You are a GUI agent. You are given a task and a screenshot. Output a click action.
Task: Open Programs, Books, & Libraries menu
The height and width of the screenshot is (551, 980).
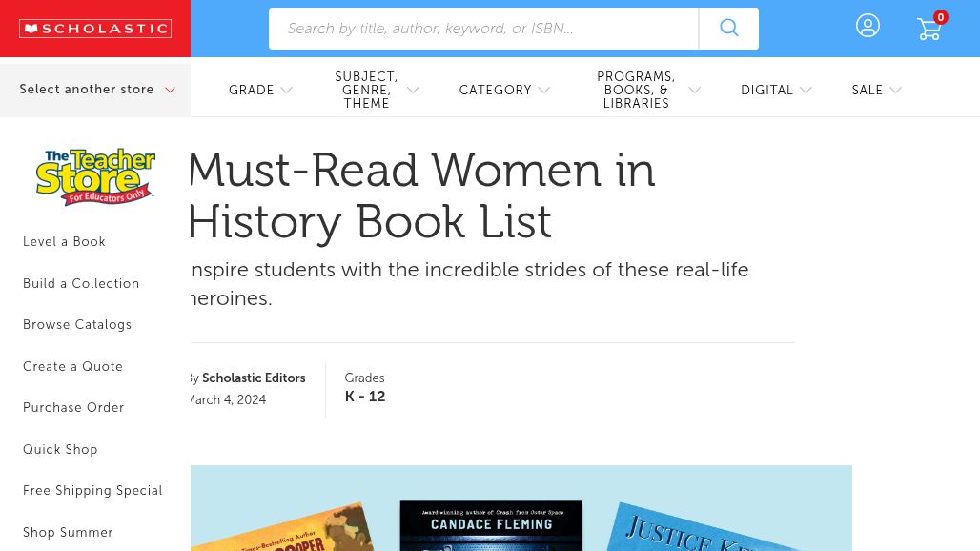point(636,90)
